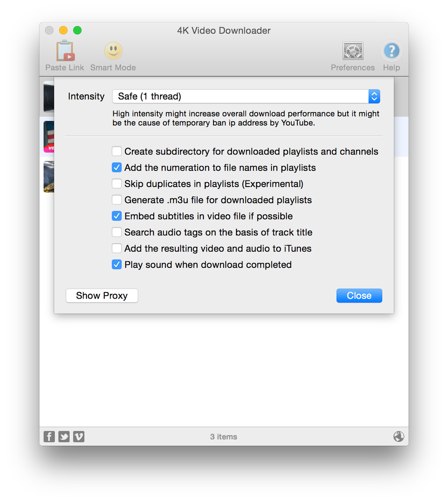Click the globe icon in status bar
448x502 pixels.
tap(399, 437)
